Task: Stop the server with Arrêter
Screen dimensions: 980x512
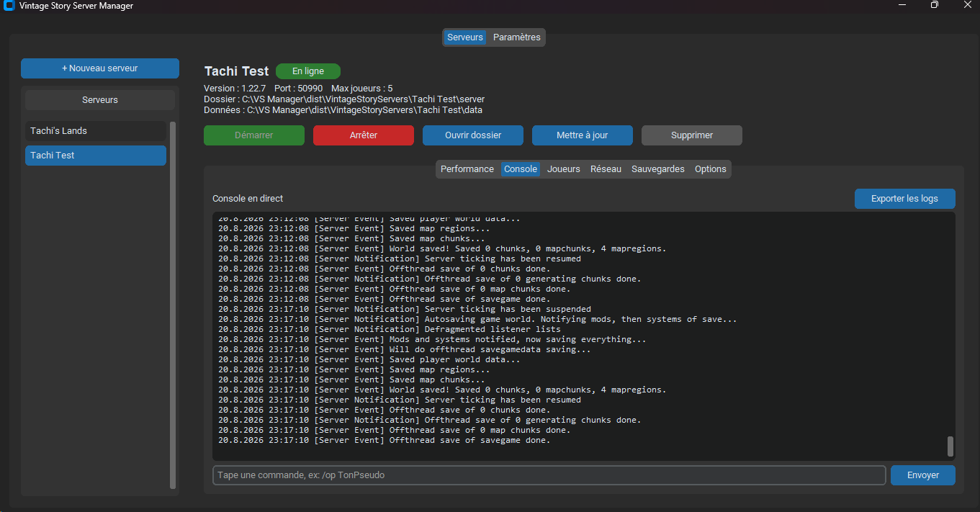Action: (364, 135)
